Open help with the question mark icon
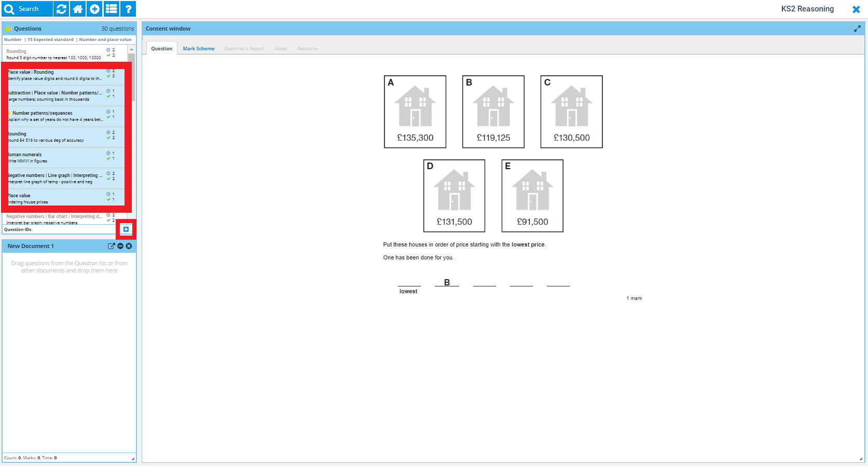The height and width of the screenshot is (466, 868). (128, 9)
